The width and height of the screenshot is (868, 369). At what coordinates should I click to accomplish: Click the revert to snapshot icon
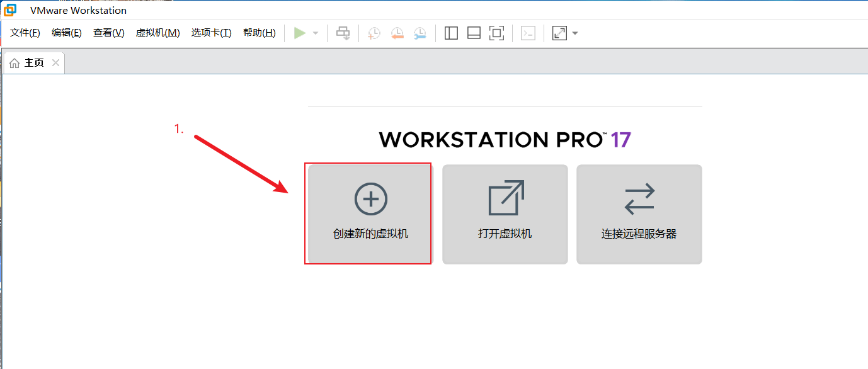[x=397, y=33]
